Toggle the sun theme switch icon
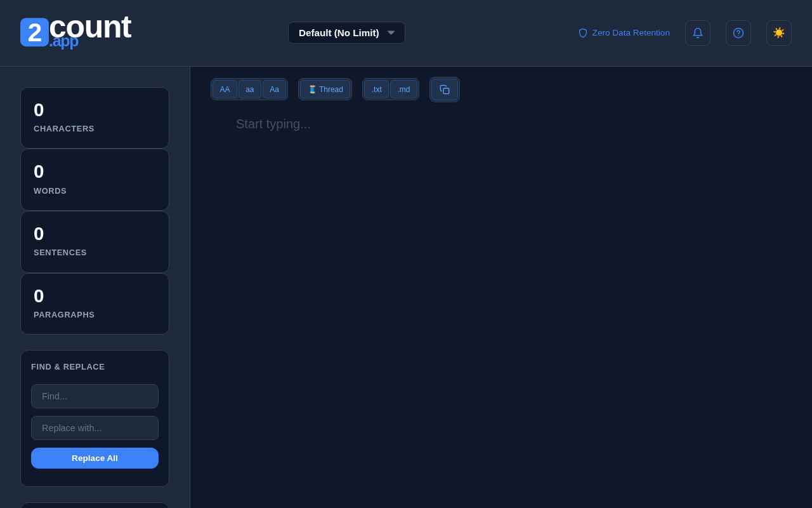The image size is (812, 508). point(779,33)
